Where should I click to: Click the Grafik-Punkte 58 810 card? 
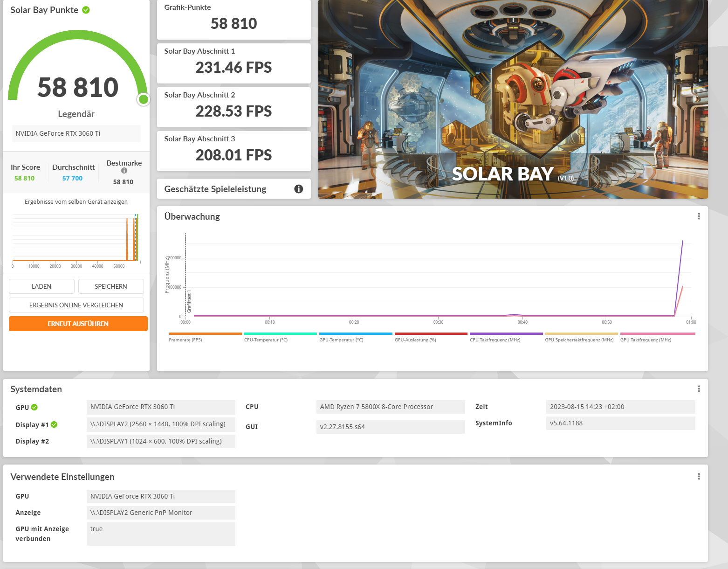[234, 20]
